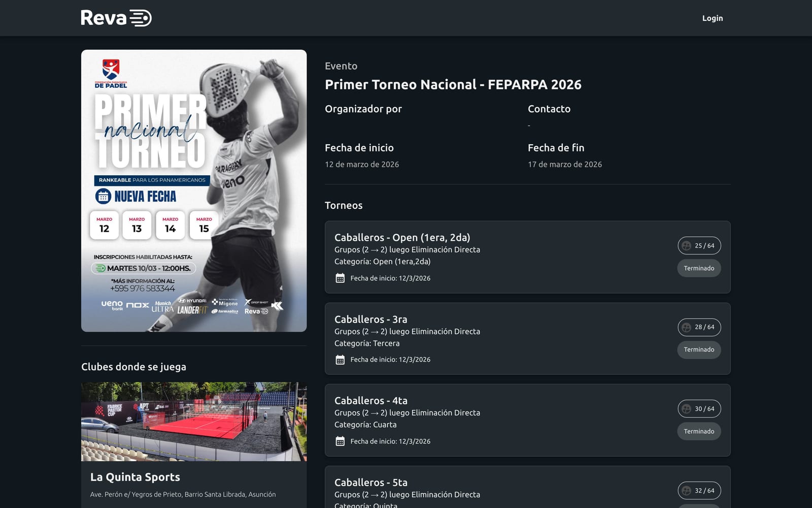
Task: Click Categoría: Tercera text
Action: (367, 343)
